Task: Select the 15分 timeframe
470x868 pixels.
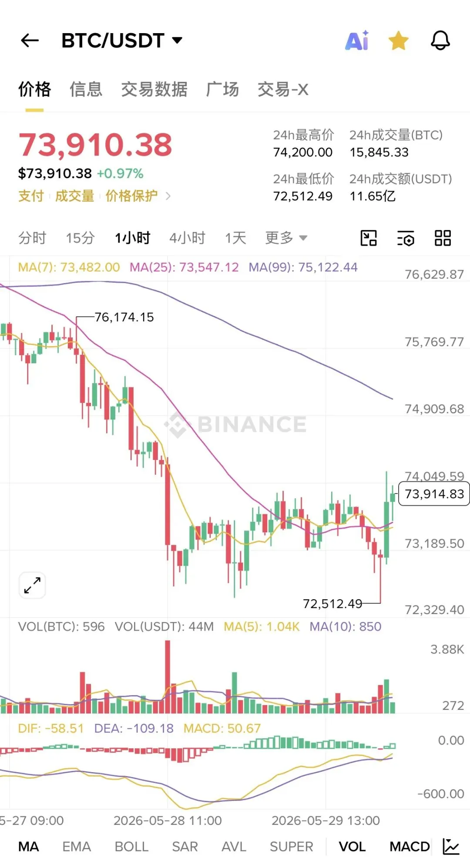Action: (80, 238)
